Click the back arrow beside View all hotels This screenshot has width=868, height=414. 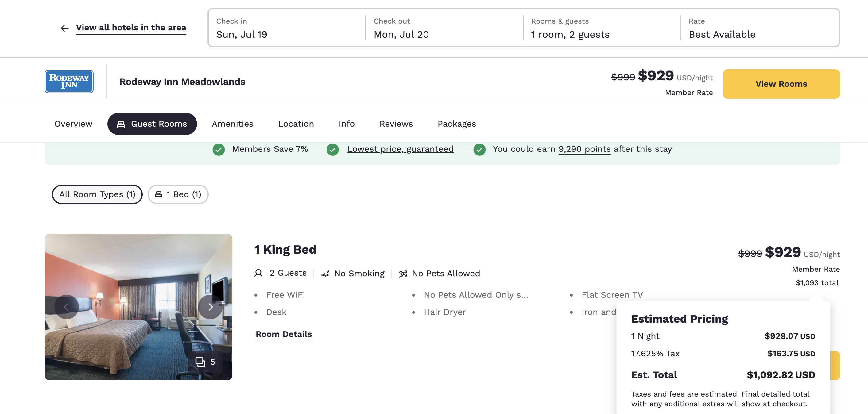tap(64, 28)
